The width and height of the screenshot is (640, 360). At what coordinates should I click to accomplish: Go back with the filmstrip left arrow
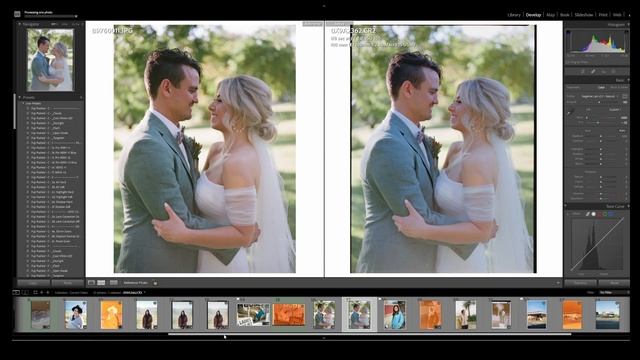42,292
